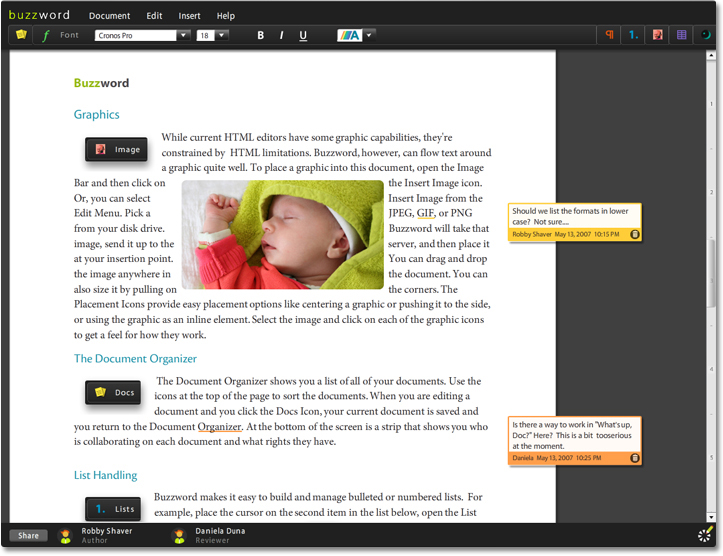Click the Docs button graphic in document

[113, 392]
